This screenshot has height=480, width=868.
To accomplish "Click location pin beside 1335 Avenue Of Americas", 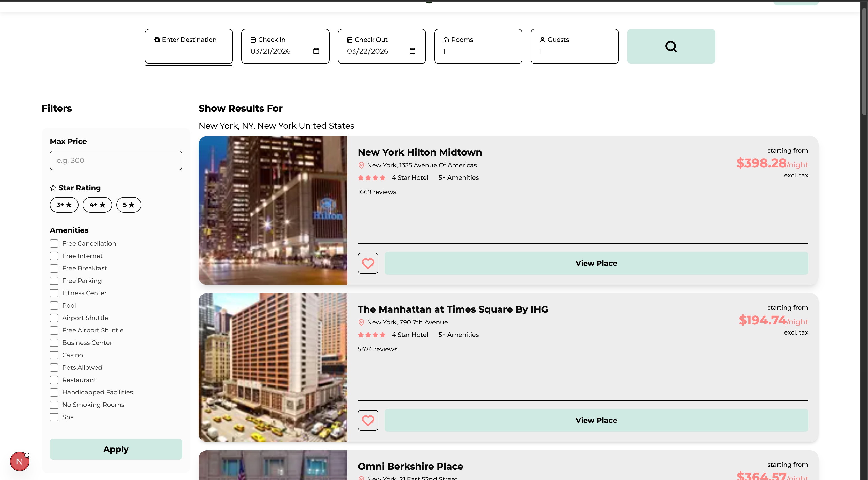I will click(361, 165).
